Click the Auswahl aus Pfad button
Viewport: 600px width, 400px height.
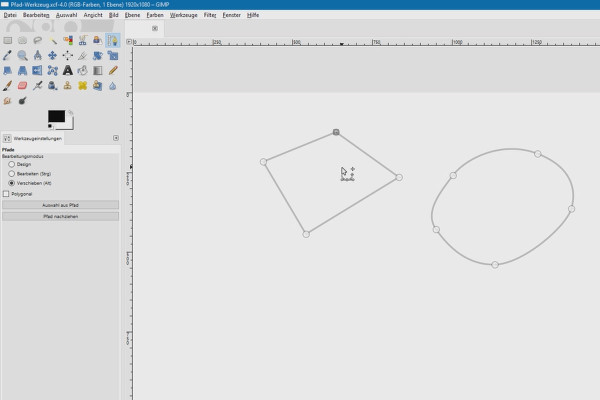click(60, 205)
